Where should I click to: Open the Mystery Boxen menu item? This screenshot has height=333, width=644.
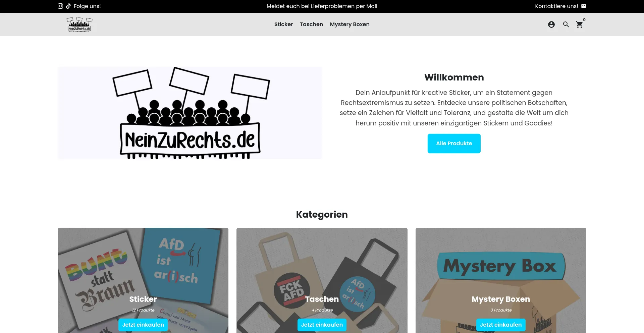350,24
